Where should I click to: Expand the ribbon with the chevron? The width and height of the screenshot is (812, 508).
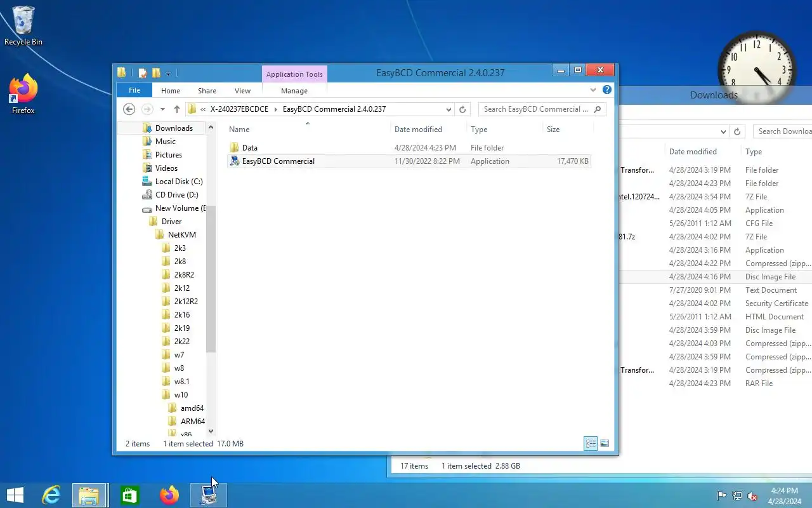593,90
